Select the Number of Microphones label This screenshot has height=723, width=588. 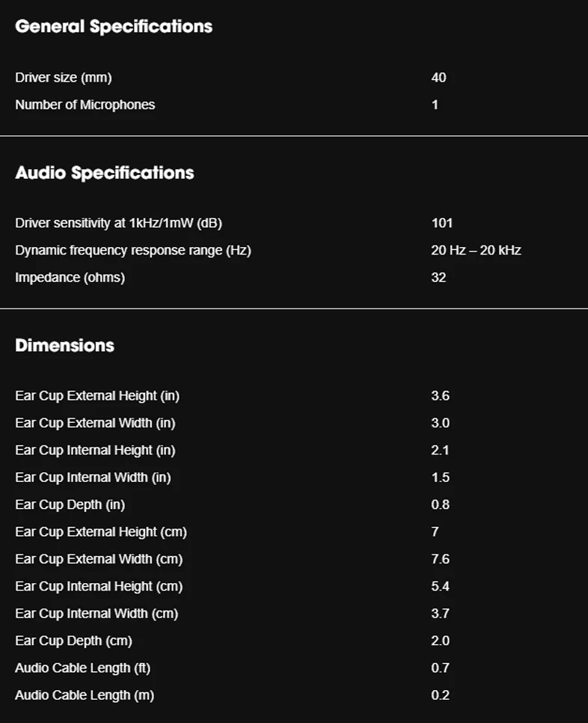pyautogui.click(x=85, y=105)
